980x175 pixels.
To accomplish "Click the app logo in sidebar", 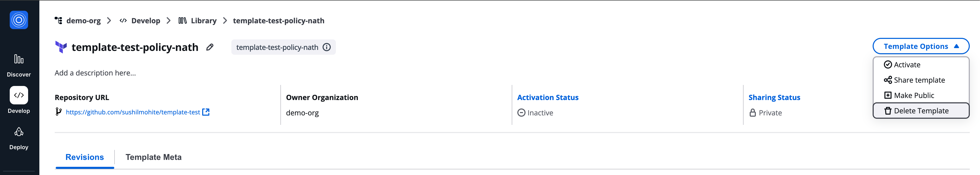I will (x=19, y=20).
